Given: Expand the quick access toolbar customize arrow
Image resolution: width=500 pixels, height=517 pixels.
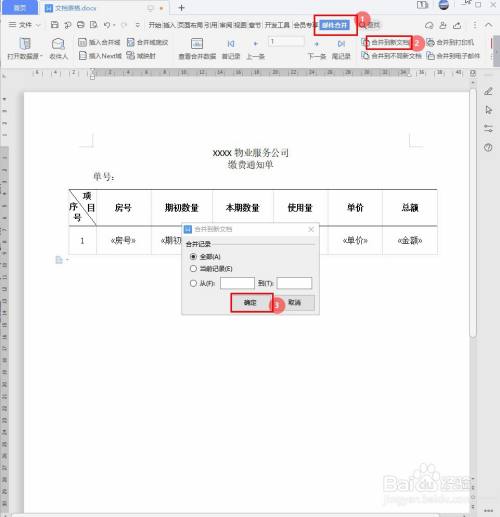Looking at the screenshot, I should [138, 25].
